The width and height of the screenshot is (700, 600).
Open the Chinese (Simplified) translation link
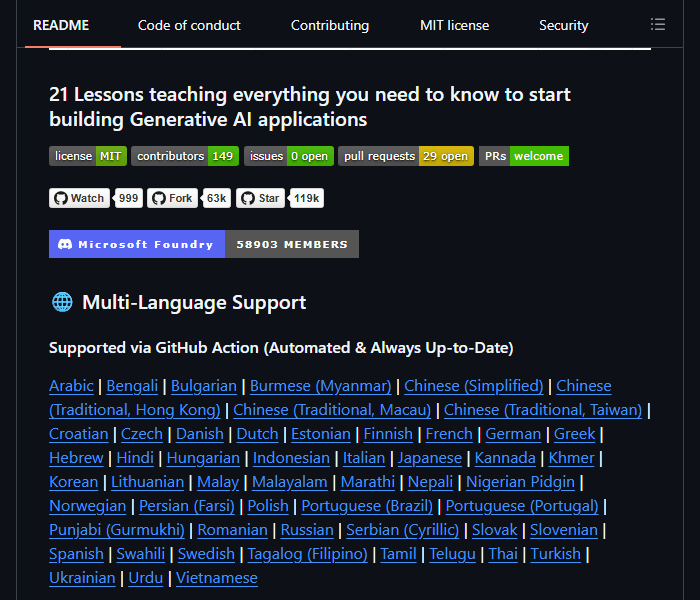pos(474,386)
